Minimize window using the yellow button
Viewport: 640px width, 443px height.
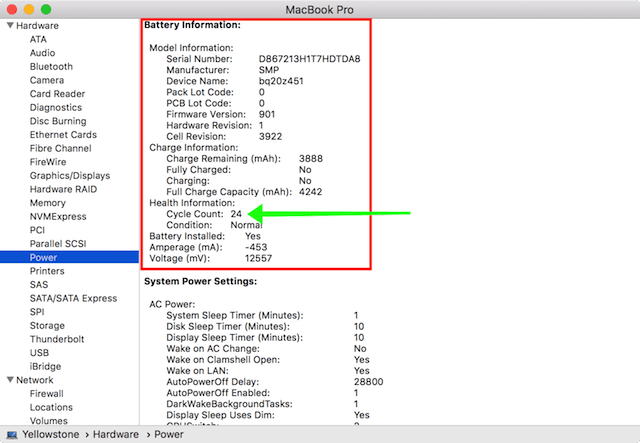coord(28,8)
